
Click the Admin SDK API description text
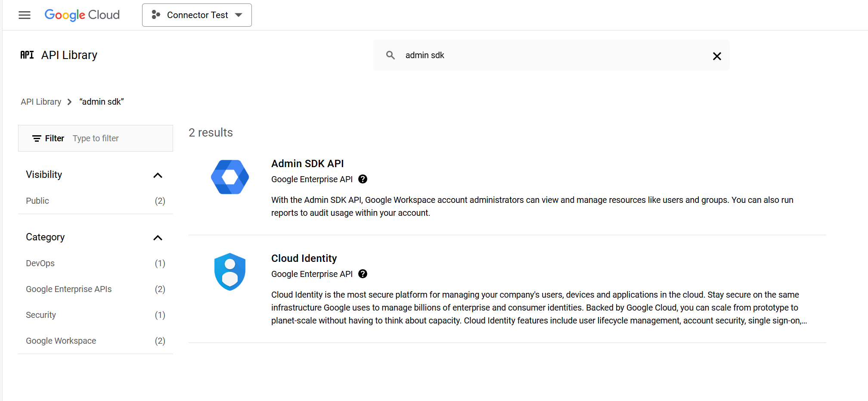tap(532, 206)
